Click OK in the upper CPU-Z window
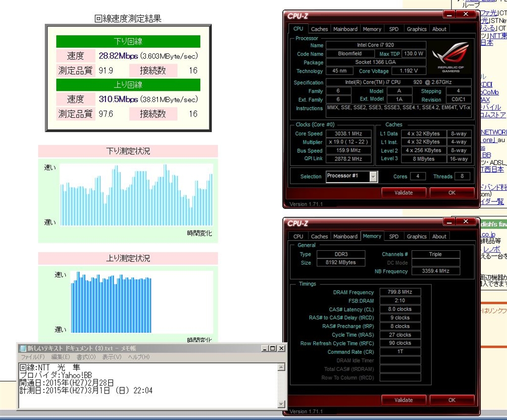This screenshot has width=507, height=420. tap(452, 192)
